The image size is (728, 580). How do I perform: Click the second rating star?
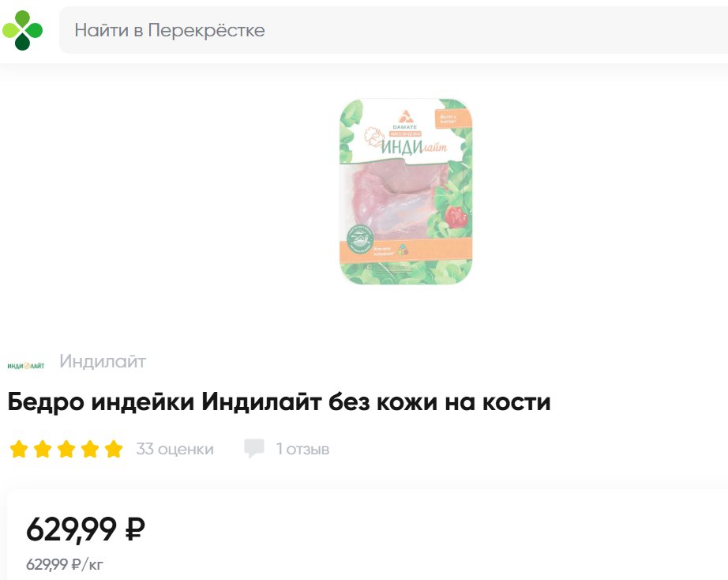(43, 449)
